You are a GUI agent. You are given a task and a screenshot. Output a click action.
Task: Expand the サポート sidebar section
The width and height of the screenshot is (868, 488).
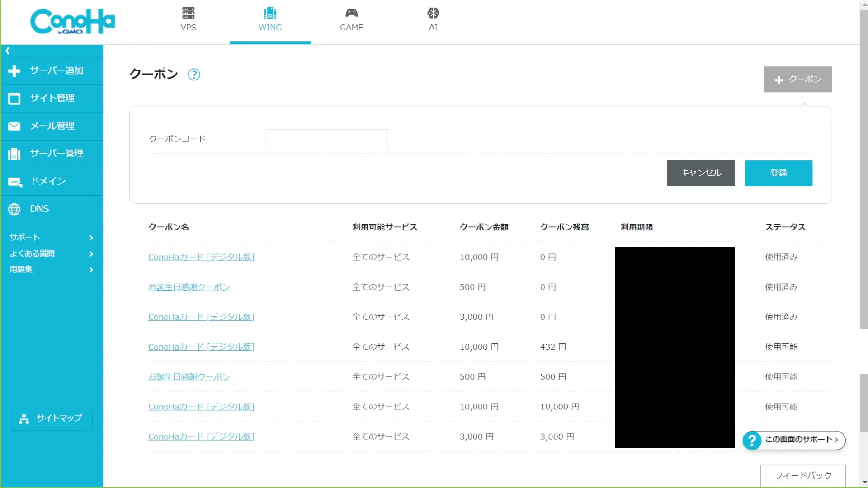pyautogui.click(x=52, y=237)
